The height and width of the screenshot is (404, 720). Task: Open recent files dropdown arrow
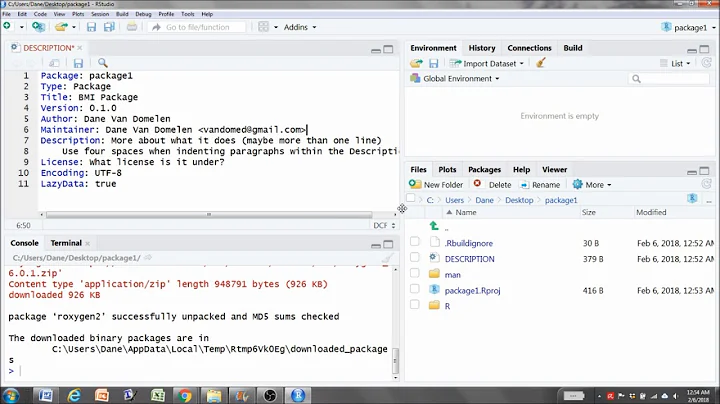(73, 27)
